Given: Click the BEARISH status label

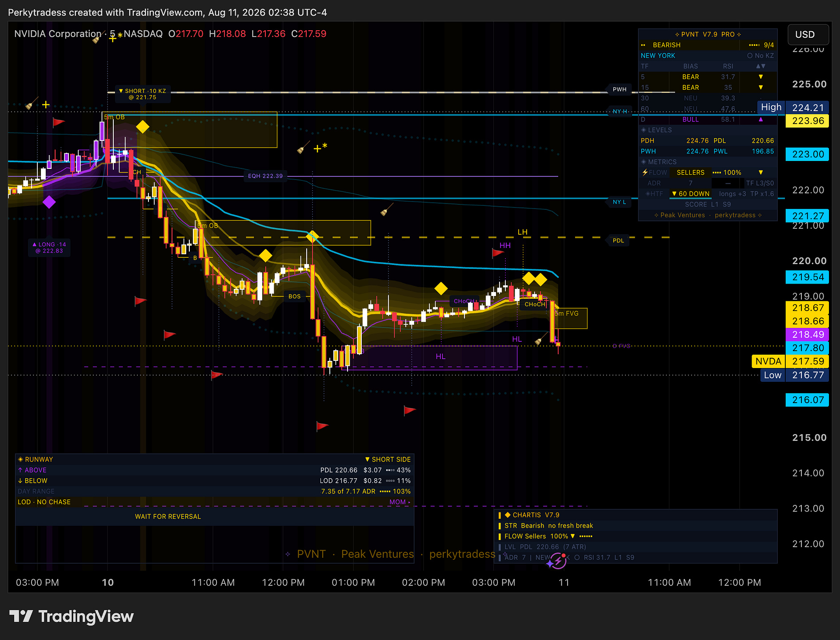Looking at the screenshot, I should pyautogui.click(x=666, y=45).
